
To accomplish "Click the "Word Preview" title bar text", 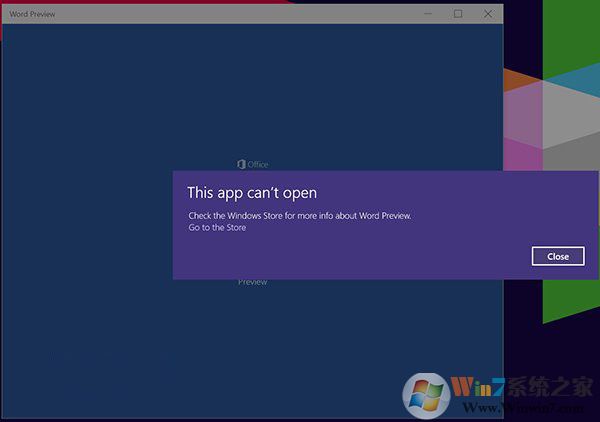I will tap(32, 14).
